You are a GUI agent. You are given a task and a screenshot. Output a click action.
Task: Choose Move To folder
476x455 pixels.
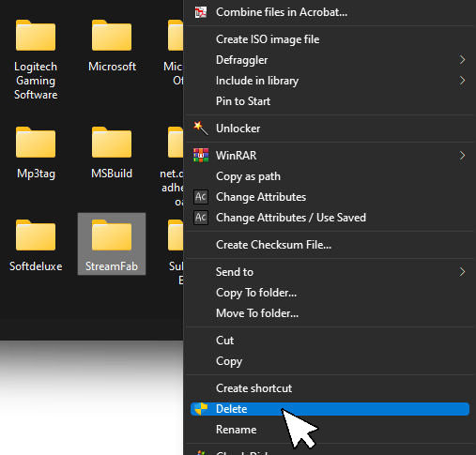tap(330, 313)
